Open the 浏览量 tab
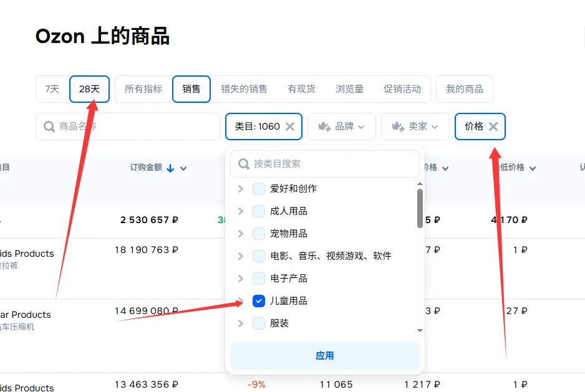The width and height of the screenshot is (585, 392). pyautogui.click(x=350, y=89)
